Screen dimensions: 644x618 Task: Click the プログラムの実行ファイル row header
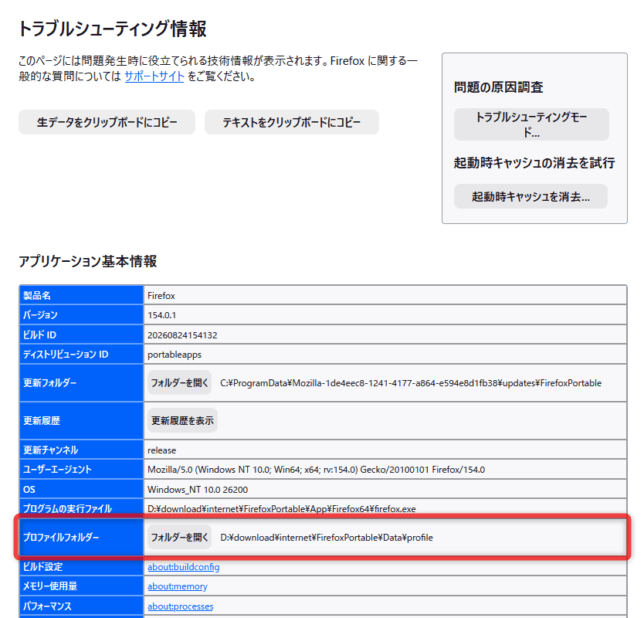click(81, 508)
